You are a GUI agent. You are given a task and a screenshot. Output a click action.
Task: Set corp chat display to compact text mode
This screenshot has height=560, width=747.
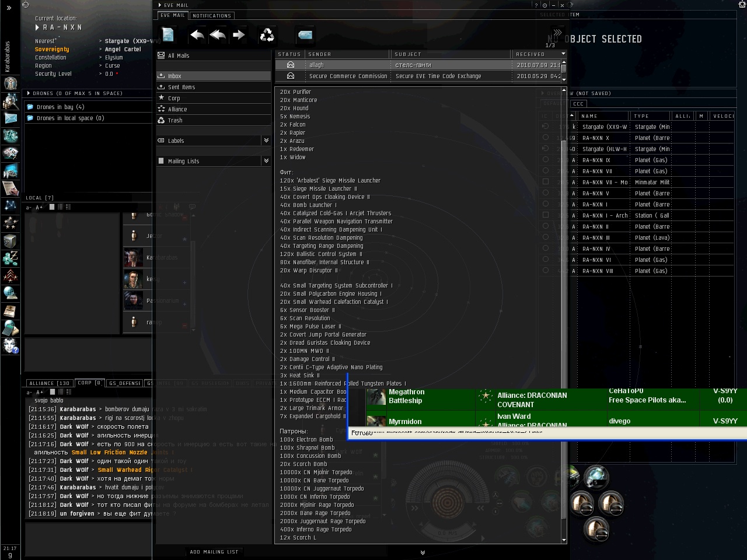52,392
